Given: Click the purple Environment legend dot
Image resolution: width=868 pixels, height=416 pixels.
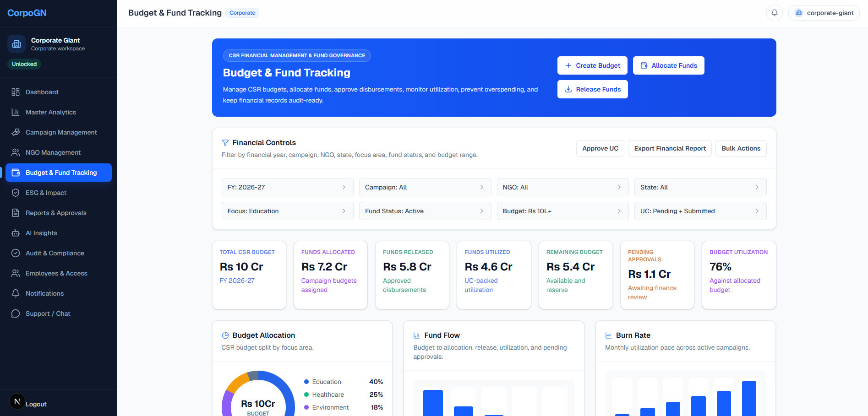Looking at the screenshot, I should tap(306, 407).
